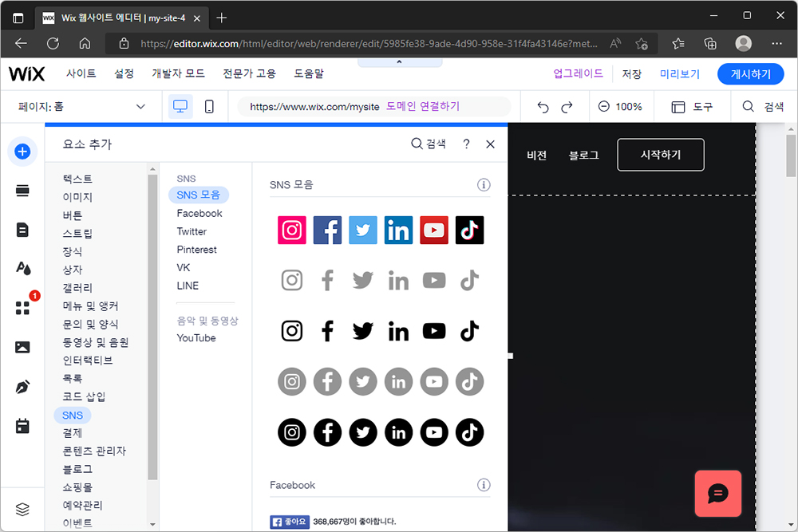
Task: Open the 사이트 menu
Action: 81,73
